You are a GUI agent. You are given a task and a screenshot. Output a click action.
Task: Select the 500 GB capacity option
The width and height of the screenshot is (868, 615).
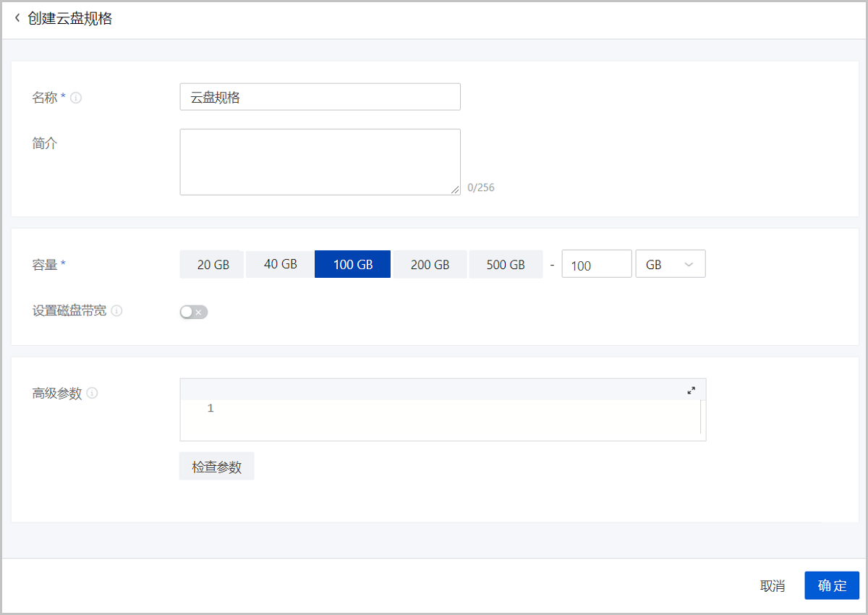[506, 265]
